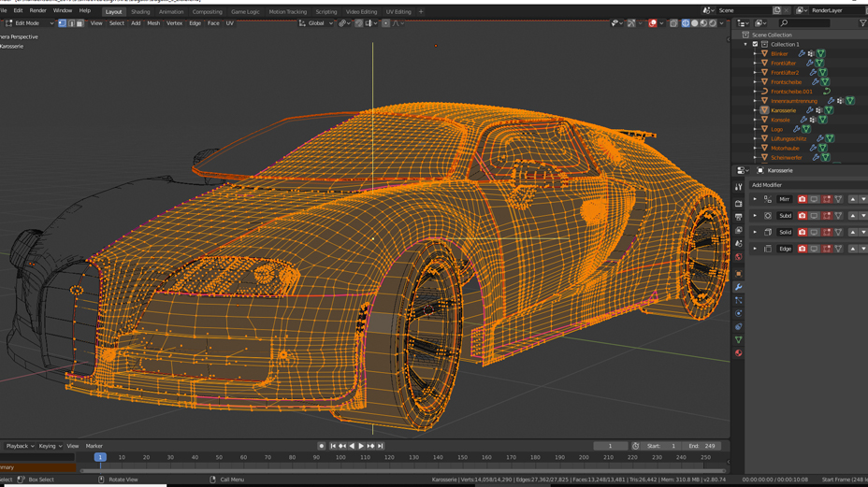Open the Tool properties tab icon
Image resolution: width=868 pixels, height=487 pixels.
click(739, 187)
